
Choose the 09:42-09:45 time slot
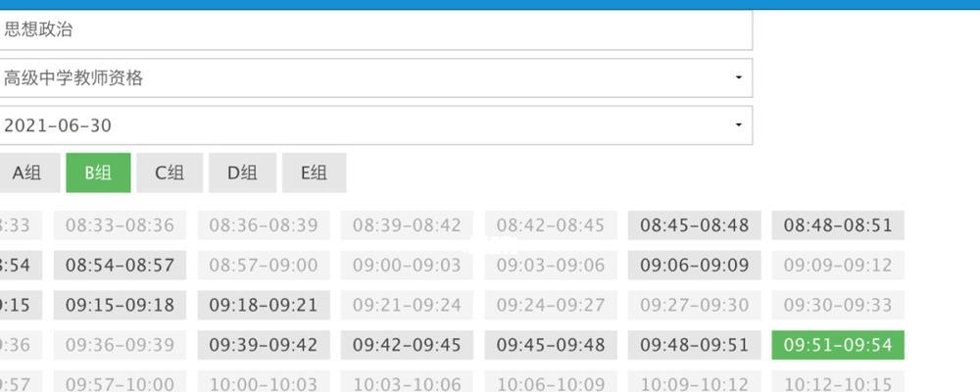tap(407, 345)
